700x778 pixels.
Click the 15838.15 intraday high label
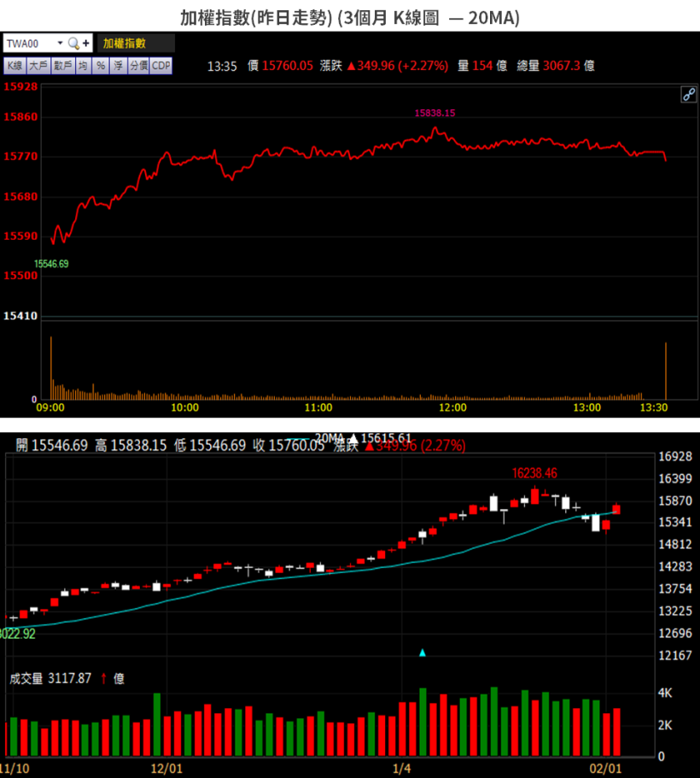pos(435,113)
